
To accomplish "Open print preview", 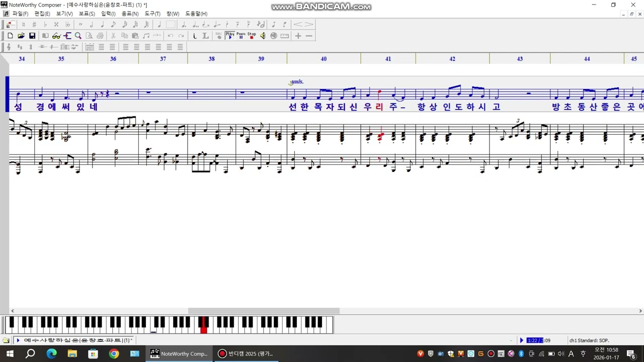I will [90, 36].
